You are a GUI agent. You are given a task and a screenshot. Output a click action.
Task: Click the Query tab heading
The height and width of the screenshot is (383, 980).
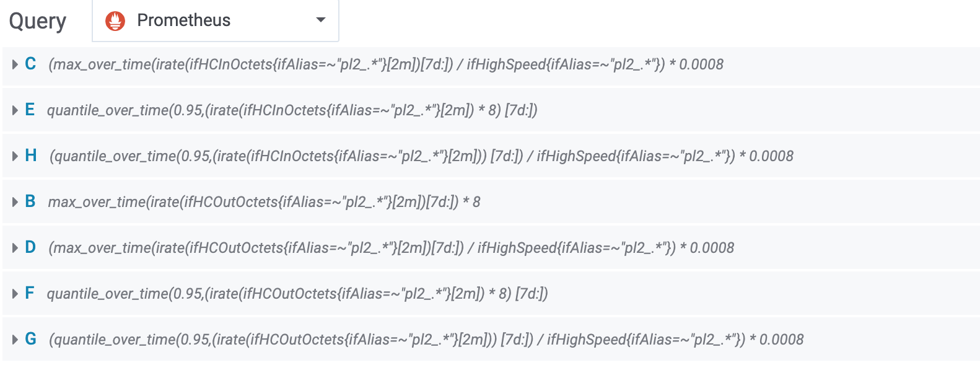click(x=37, y=22)
